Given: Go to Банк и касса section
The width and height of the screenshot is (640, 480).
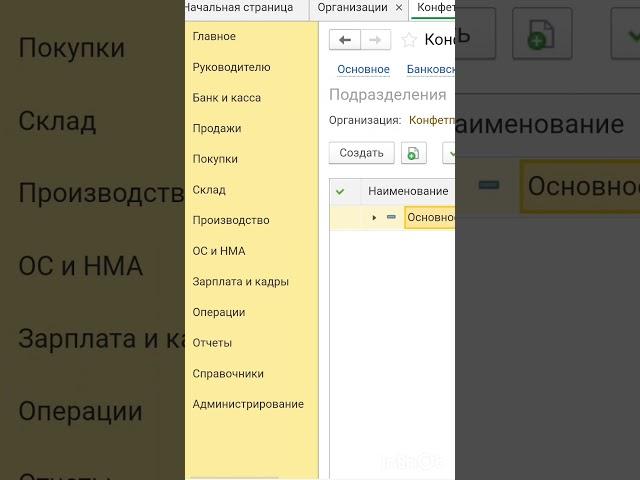Looking at the screenshot, I should pos(227,98).
